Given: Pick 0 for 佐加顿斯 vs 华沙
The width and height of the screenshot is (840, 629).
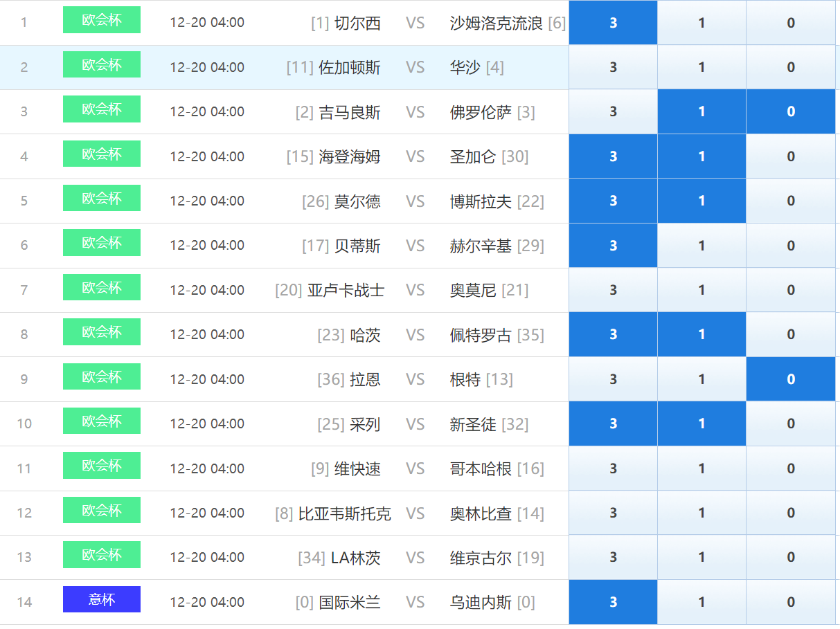Looking at the screenshot, I should point(791,67).
